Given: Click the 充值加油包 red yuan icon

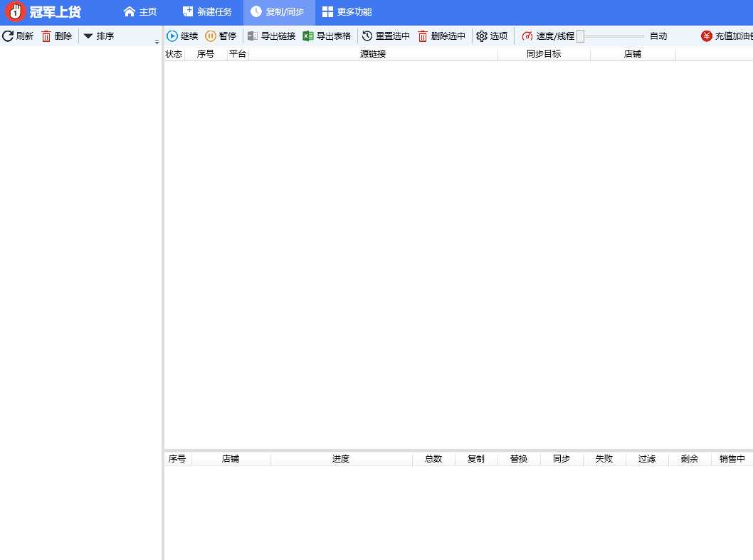Looking at the screenshot, I should 706,36.
